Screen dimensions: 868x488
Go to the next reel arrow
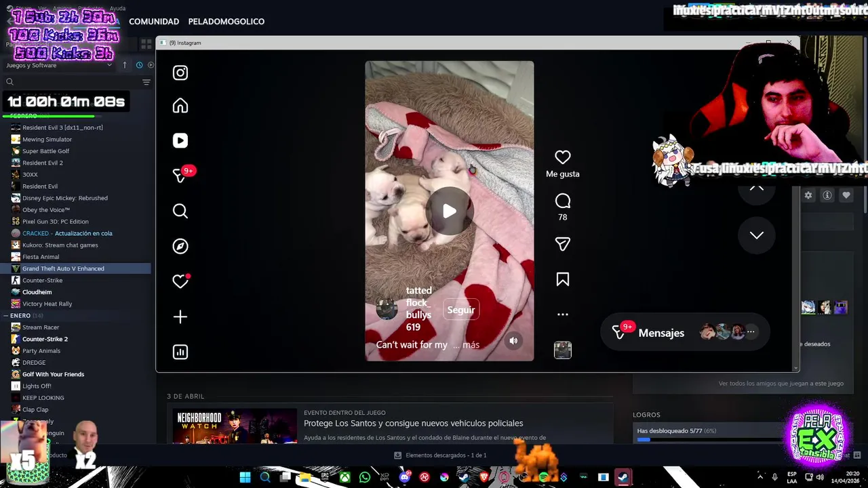pos(757,235)
